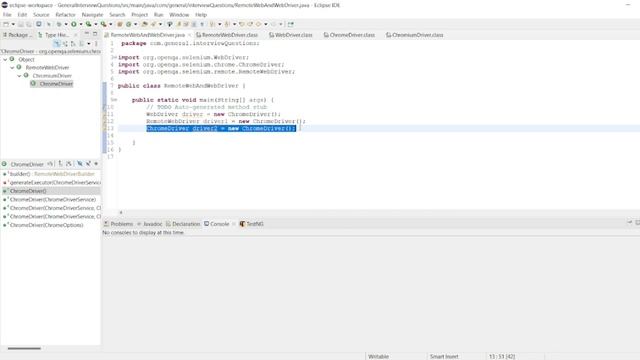This screenshot has width=640, height=360.
Task: Close the Type Hierarchy view tab
Action: [x=76, y=35]
